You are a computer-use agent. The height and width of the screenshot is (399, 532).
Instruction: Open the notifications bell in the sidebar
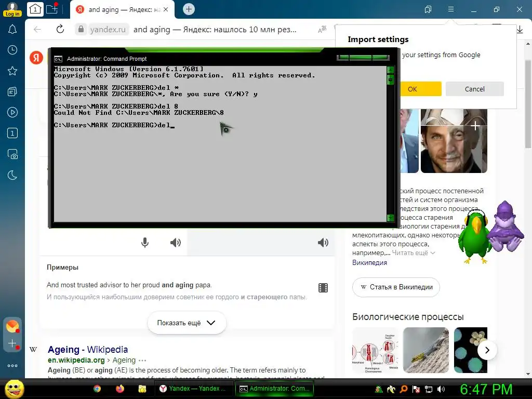(12, 29)
